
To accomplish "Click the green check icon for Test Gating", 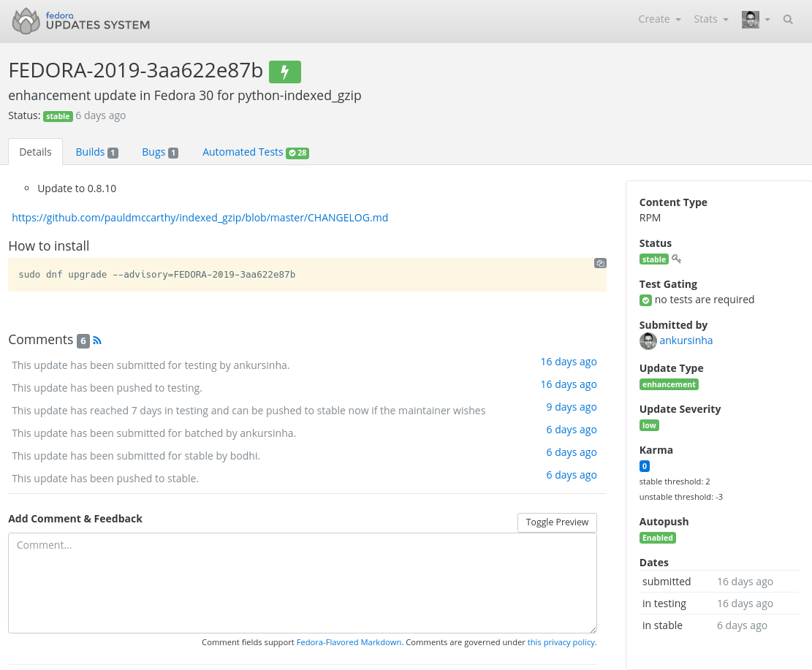I will coord(645,300).
